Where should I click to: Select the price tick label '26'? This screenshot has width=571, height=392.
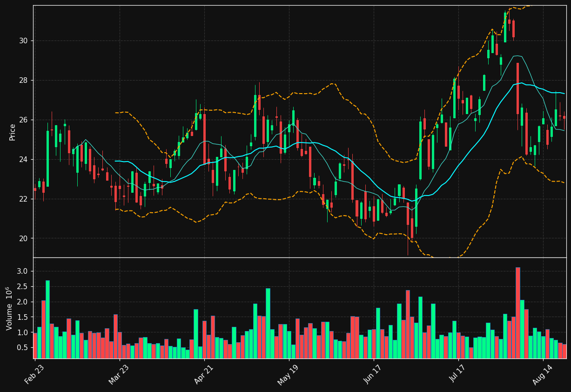click(24, 120)
